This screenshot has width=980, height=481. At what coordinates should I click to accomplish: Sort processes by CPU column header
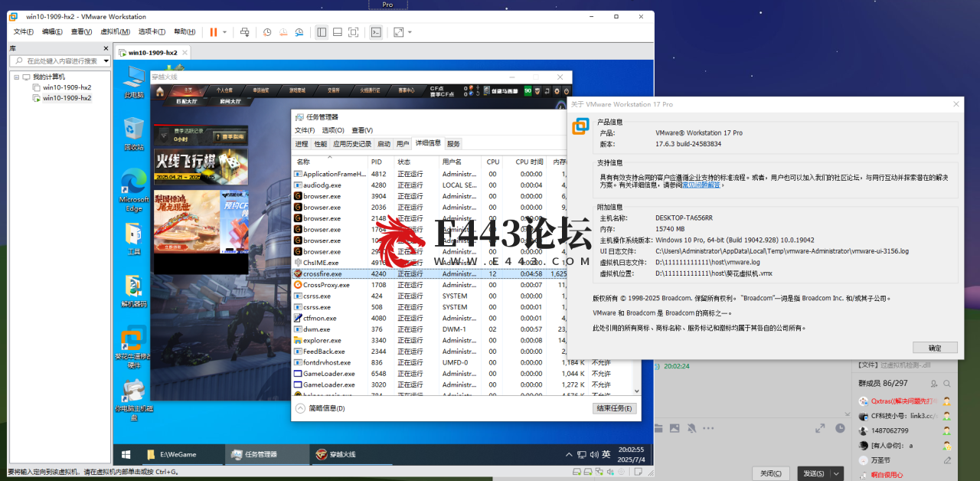coord(493,162)
